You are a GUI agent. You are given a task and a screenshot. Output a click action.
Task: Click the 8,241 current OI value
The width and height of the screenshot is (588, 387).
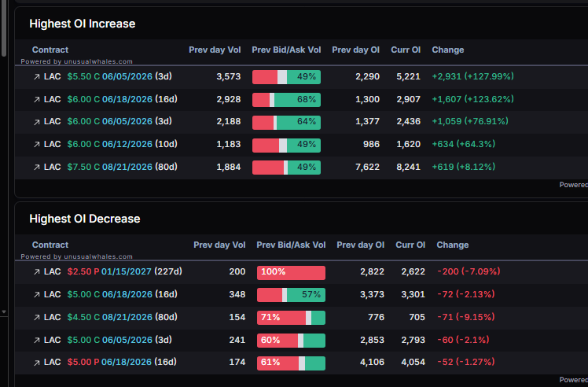(408, 168)
